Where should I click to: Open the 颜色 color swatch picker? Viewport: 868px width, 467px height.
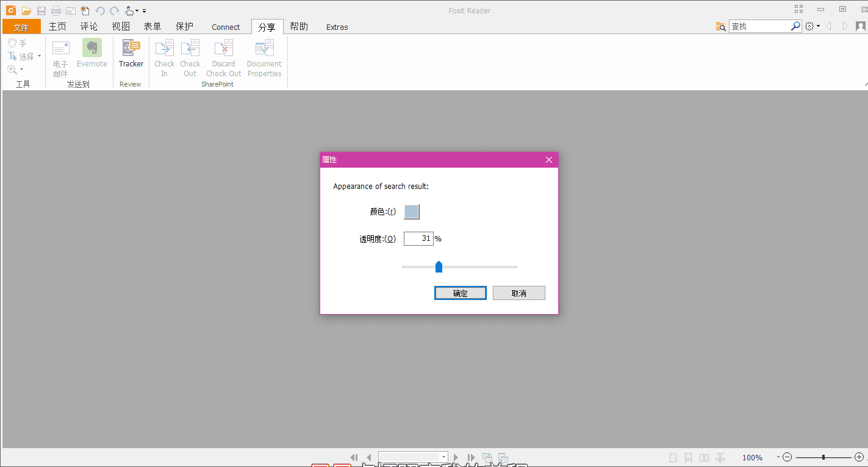coord(411,212)
